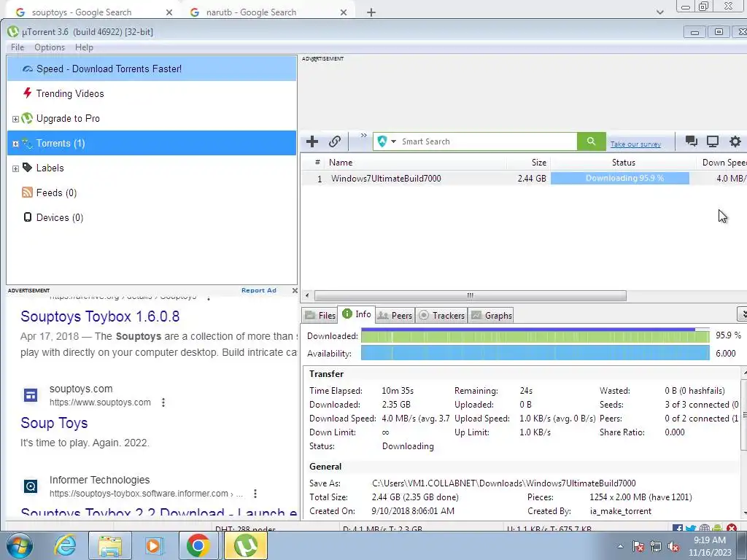Image resolution: width=747 pixels, height=560 pixels.
Task: Click the Informer Technologies site favicon
Action: [x=31, y=486]
